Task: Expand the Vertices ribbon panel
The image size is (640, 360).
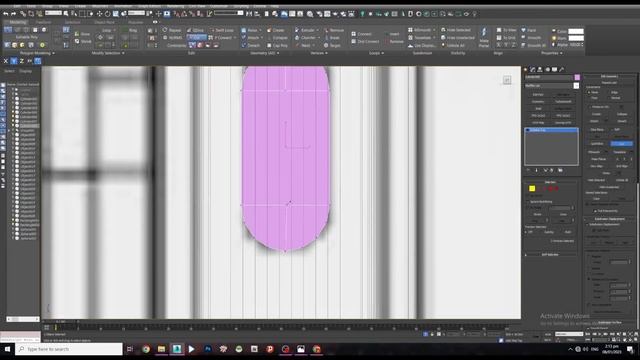Action: (319, 53)
